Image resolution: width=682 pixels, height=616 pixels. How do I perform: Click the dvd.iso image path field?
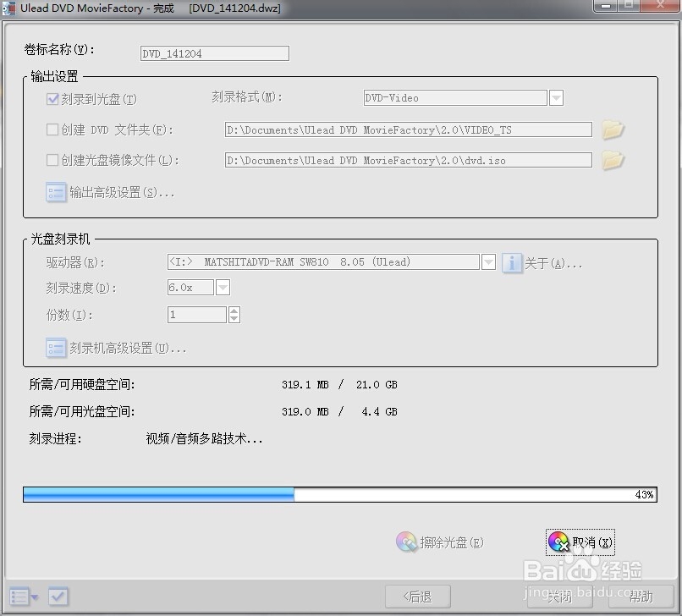coord(409,160)
